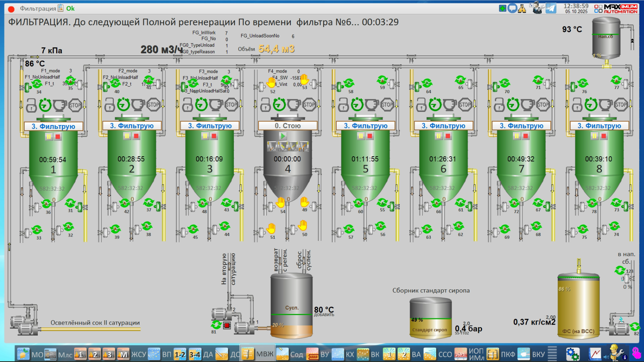The height and width of the screenshot is (362, 644).
Task: Expand the menu lines icon after ВКУ
Action: pos(552,354)
